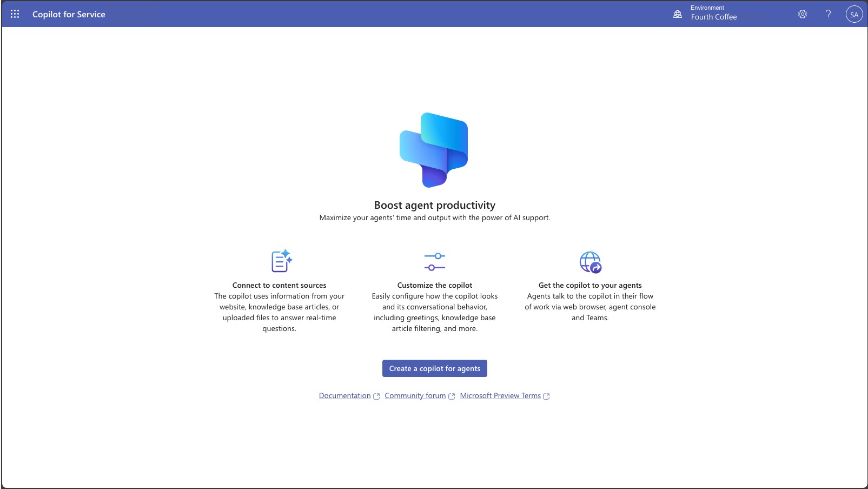This screenshot has height=489, width=868.
Task: Click the Environment building icon
Action: [678, 14]
